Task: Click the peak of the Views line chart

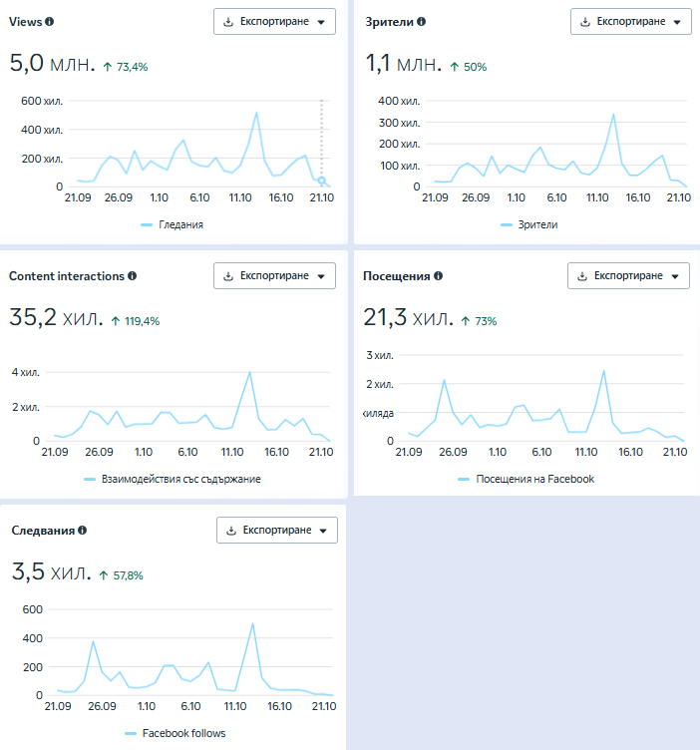Action: point(256,113)
